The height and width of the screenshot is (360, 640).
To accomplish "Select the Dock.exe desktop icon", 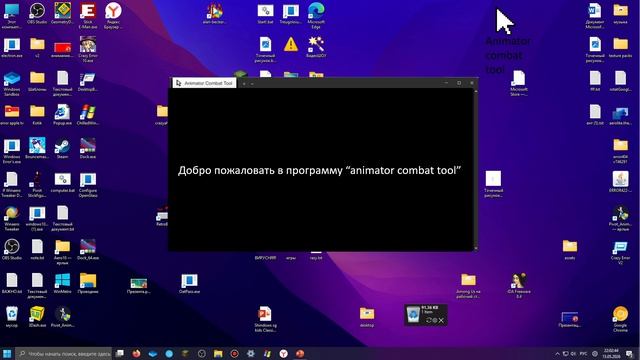I will click(x=88, y=149).
